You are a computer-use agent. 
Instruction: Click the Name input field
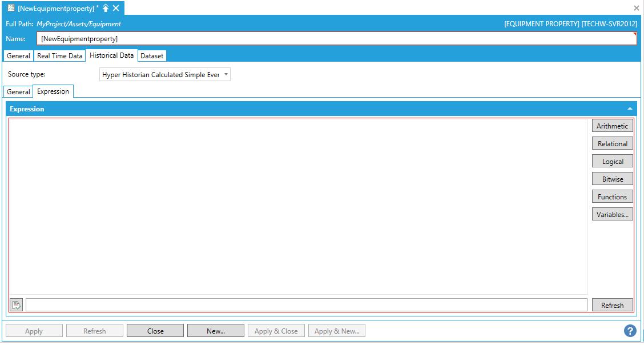click(336, 39)
